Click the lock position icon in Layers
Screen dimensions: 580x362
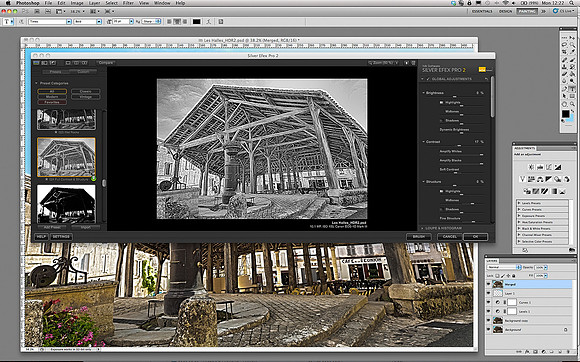tap(508, 276)
